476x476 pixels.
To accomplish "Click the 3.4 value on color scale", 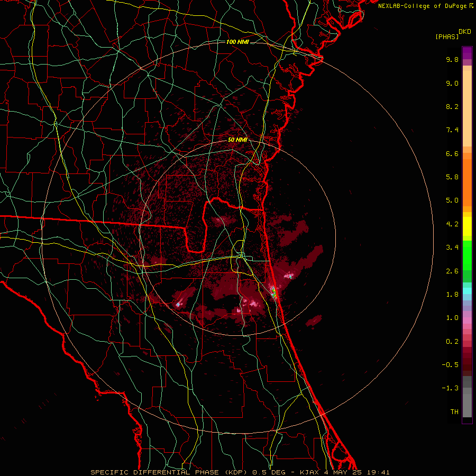I will 452,248.
